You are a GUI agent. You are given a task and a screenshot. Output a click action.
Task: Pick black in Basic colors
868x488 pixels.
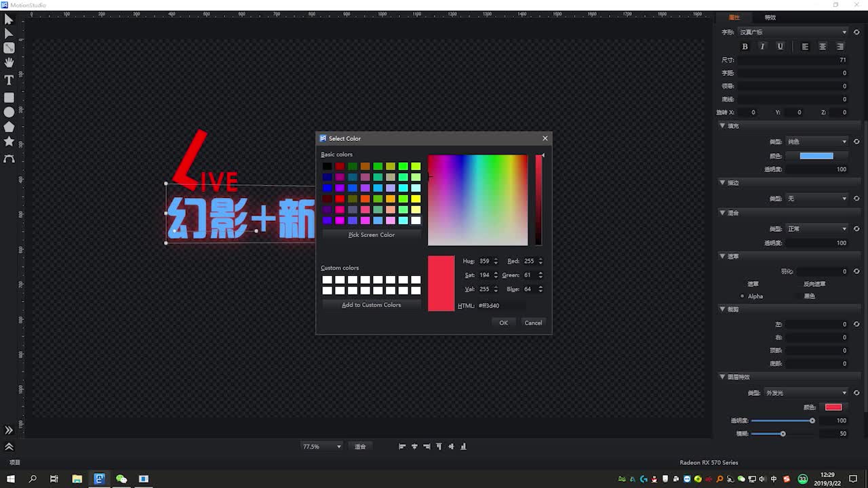327,166
